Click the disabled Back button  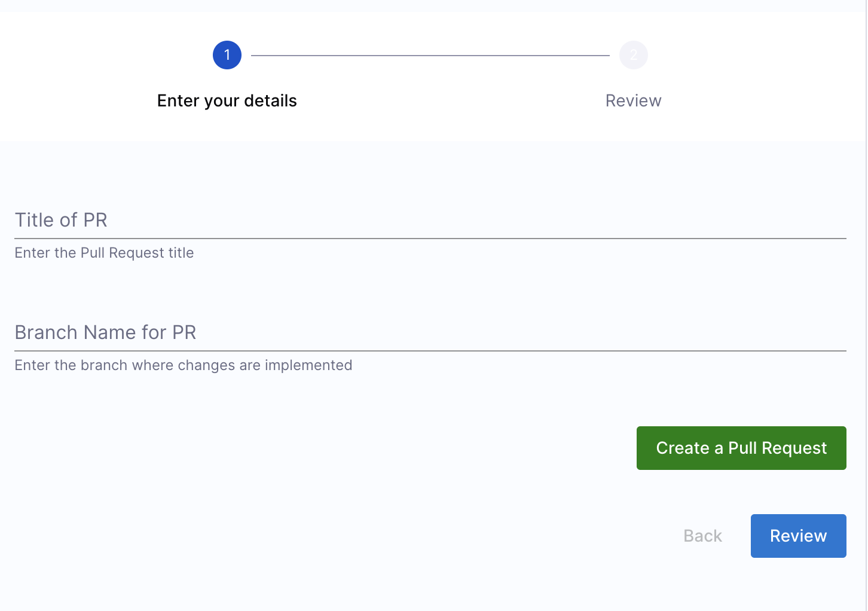pos(702,536)
